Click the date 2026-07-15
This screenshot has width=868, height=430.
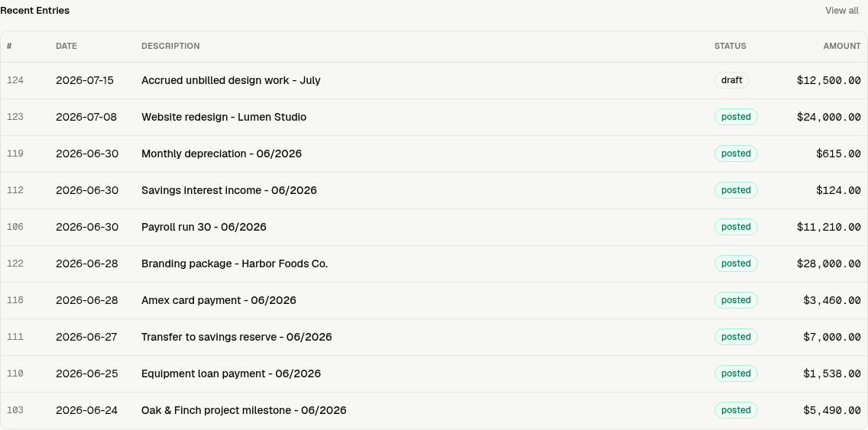point(85,80)
